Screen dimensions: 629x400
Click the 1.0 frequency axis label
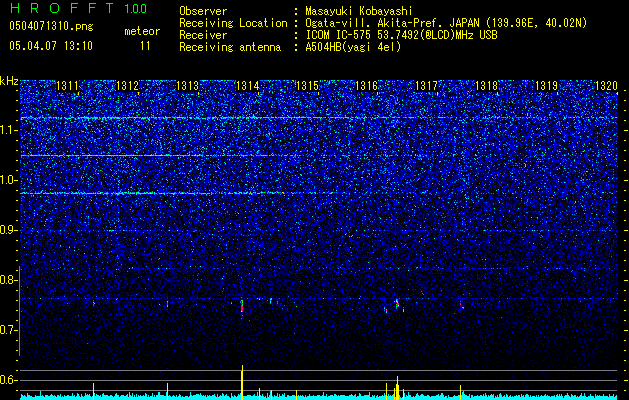click(x=8, y=180)
